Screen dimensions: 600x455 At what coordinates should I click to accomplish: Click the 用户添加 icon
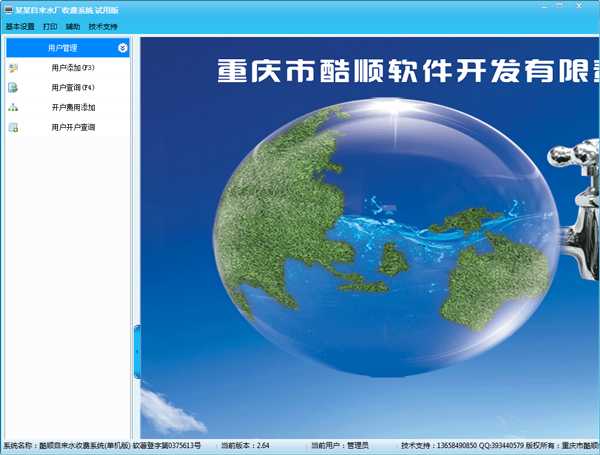click(13, 68)
